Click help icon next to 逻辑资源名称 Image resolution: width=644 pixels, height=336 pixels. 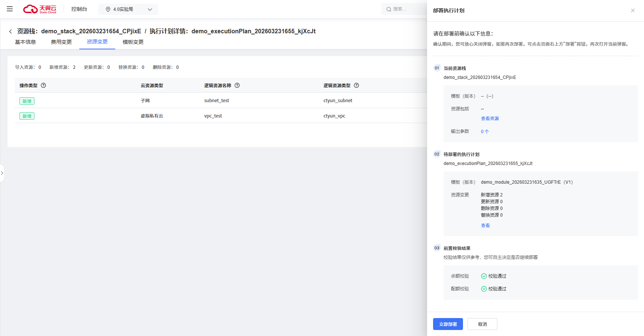237,85
